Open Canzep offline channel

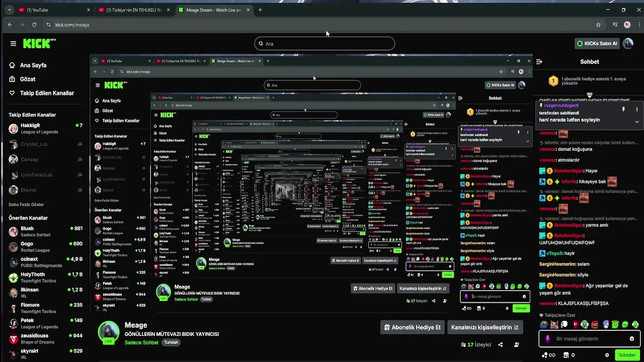click(45, 159)
